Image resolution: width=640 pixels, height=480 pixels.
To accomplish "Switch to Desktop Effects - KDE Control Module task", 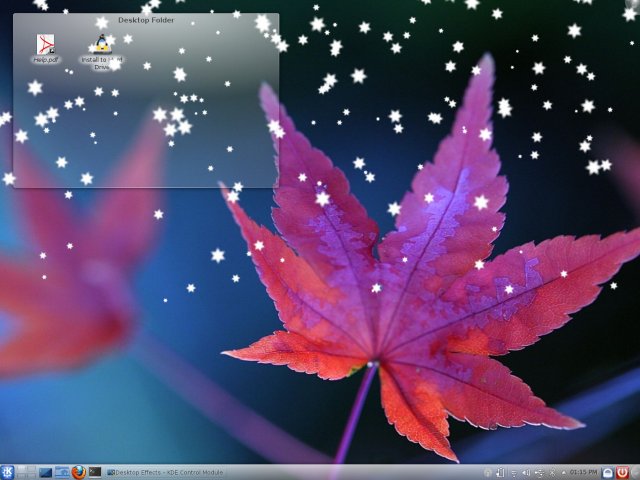I will coord(165,473).
